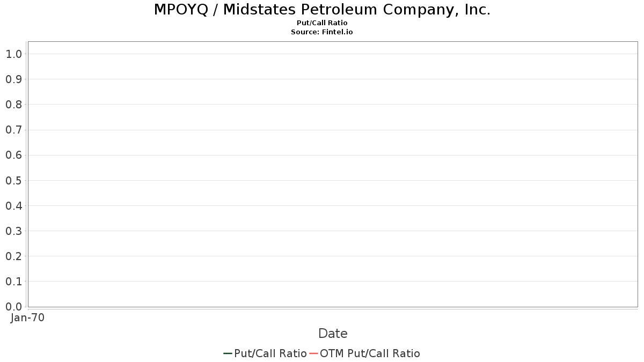Select the Put/Call Ratio subtitle text
This screenshot has height=362, width=644.
click(322, 23)
